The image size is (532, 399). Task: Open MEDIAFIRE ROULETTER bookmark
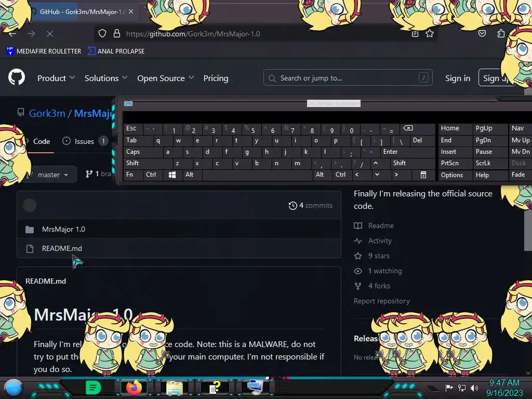click(x=44, y=51)
